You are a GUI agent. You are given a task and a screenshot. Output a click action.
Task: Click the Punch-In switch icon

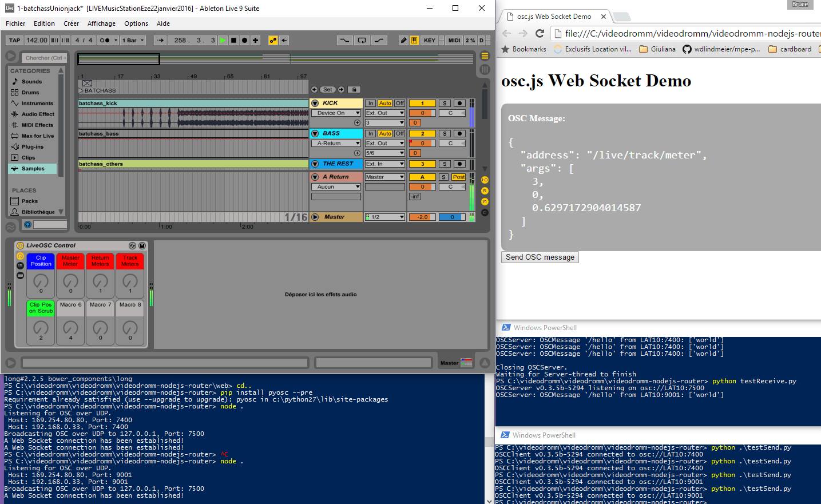pyautogui.click(x=344, y=40)
